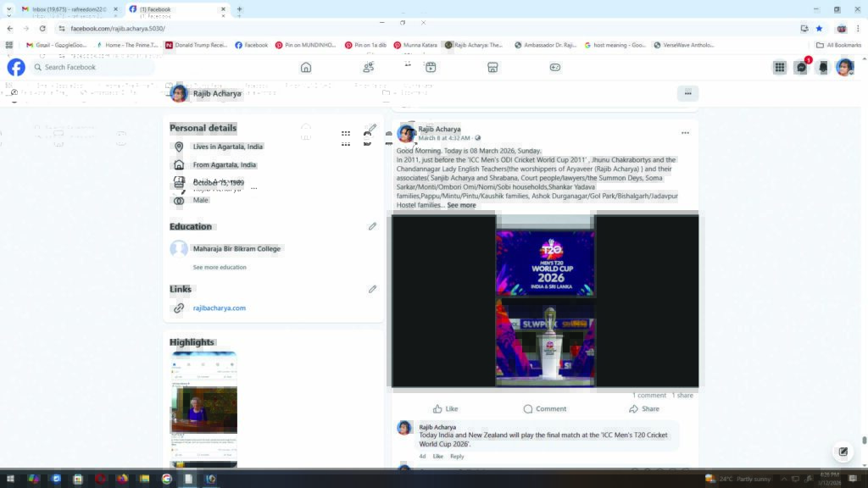This screenshot has width=868, height=488.
Task: Click the edit pencil beside Links
Action: (372, 289)
